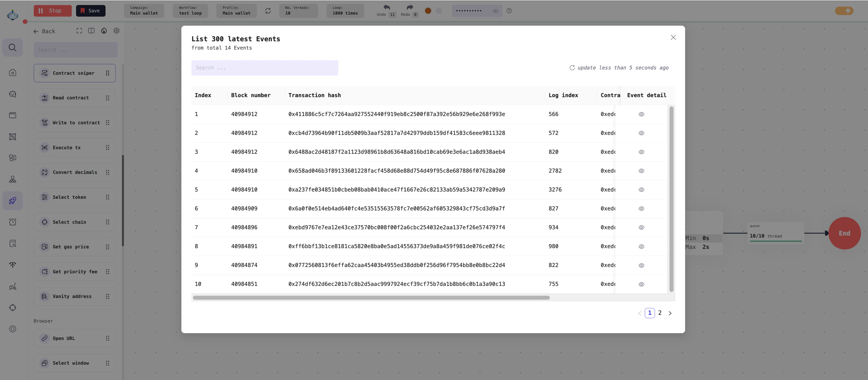Image resolution: width=868 pixels, height=380 pixels.
Task: Click the fullscreen expand icon near Back
Action: (79, 31)
